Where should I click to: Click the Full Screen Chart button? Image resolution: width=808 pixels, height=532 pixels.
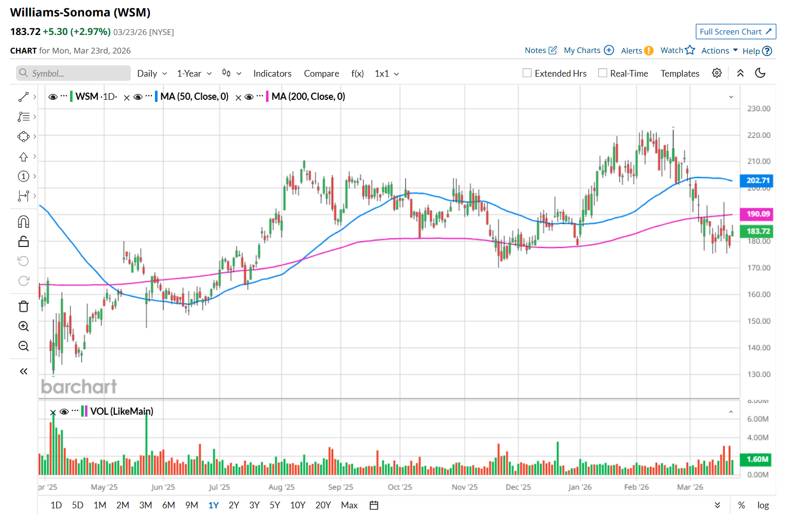pyautogui.click(x=735, y=32)
